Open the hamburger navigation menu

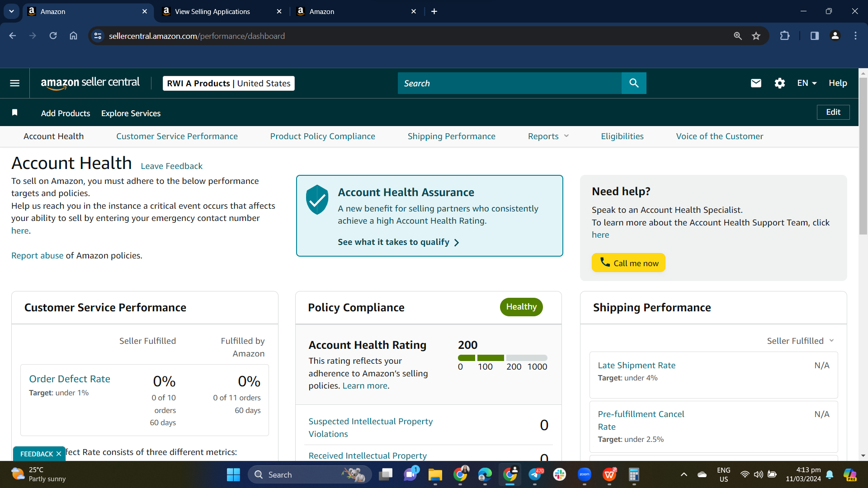point(14,83)
